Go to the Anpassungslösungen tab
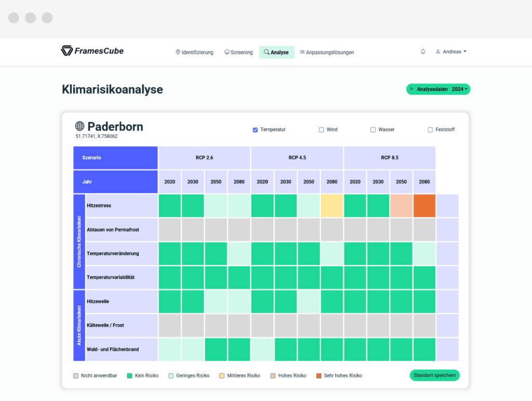532x401 pixels. pyautogui.click(x=327, y=53)
